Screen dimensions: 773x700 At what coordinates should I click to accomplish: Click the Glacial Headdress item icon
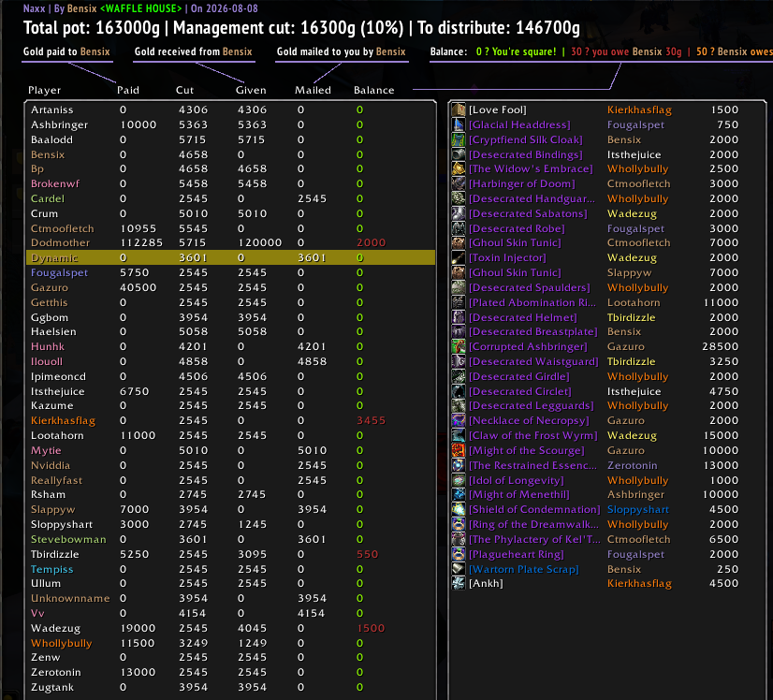pos(459,124)
